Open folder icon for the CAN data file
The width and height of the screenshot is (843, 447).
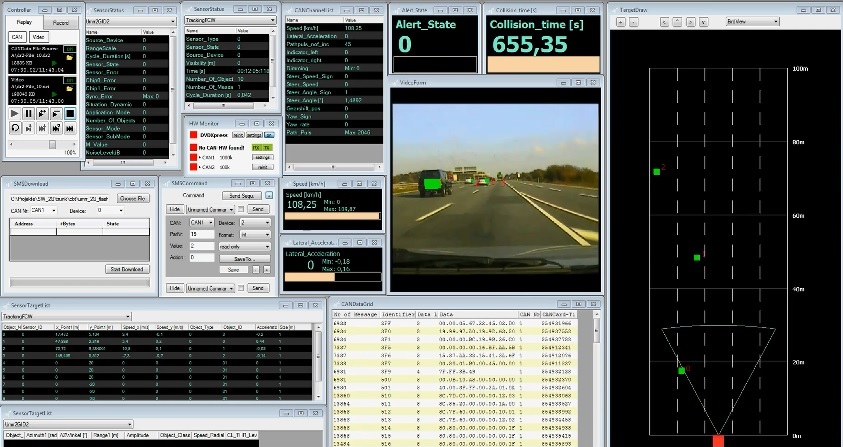[69, 58]
